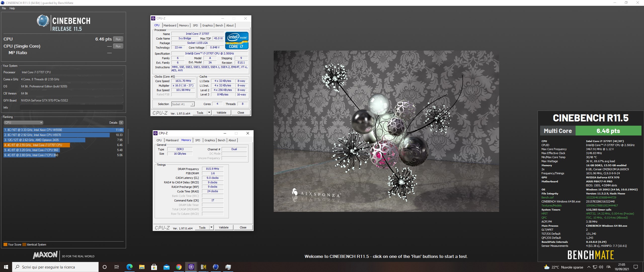Switch to SPD tab in the upper CPU-Z window
Screen dimensions: 644x272
pos(195,25)
